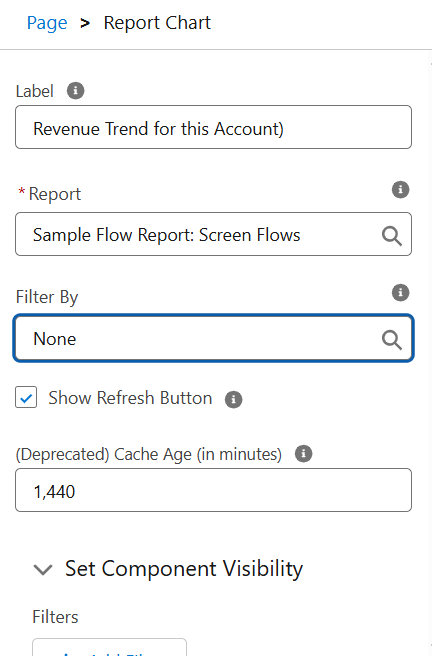Click the Cache Age info icon
The height and width of the screenshot is (656, 432).
[x=304, y=454]
